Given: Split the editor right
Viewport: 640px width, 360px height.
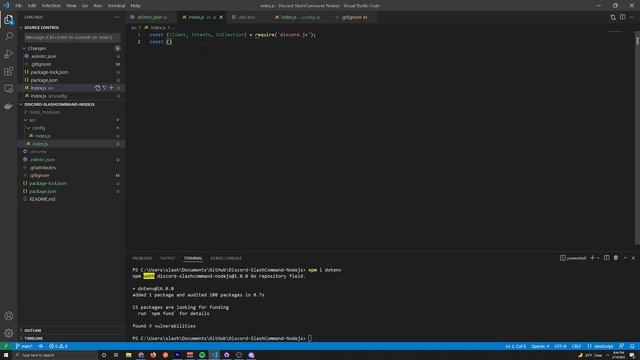Looking at the screenshot, I should point(622,17).
